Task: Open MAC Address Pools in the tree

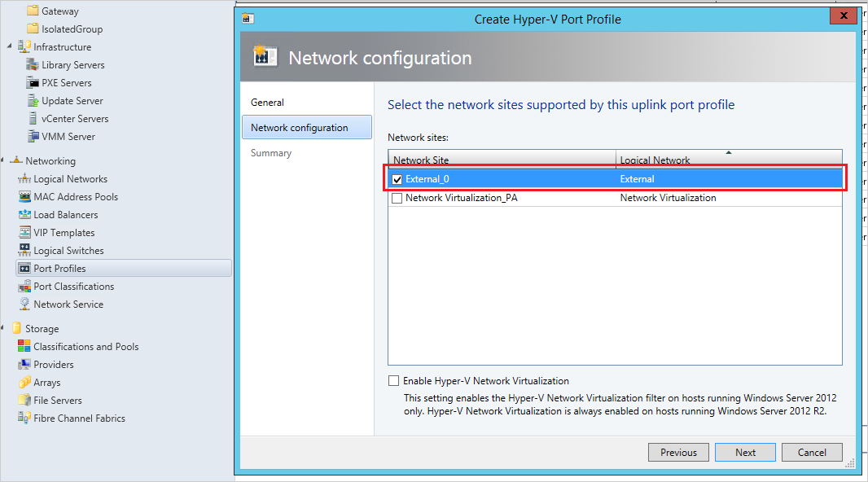Action: coord(76,196)
